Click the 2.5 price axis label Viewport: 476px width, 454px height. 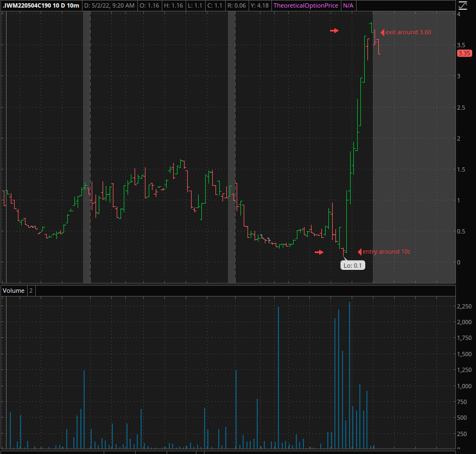461,108
